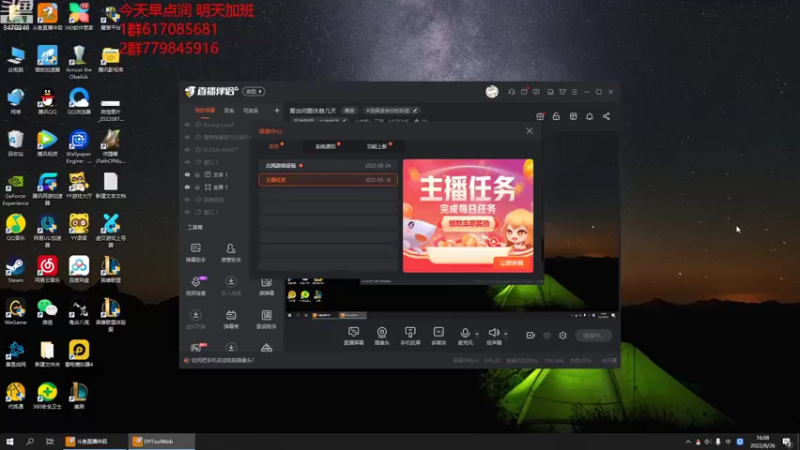Open 弹幕秀 tool in toolbox
Image resolution: width=800 pixels, height=450 pixels.
[x=231, y=319]
